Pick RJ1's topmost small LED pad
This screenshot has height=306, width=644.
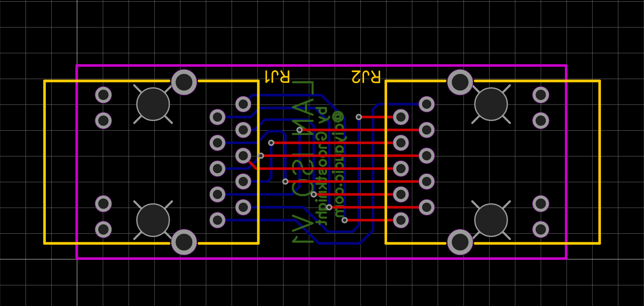pyautogui.click(x=103, y=95)
